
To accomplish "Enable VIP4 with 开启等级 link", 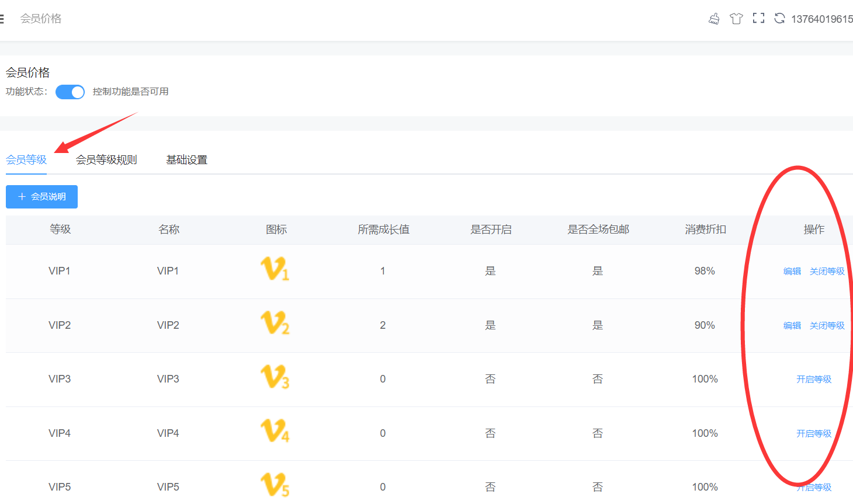I will pyautogui.click(x=814, y=433).
